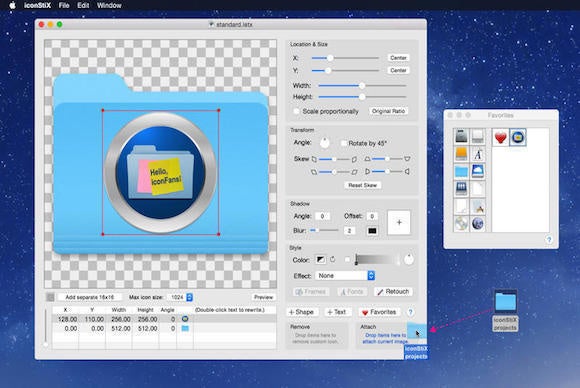Enable Scale proportionally checkbox
This screenshot has height=388, width=580.
click(x=296, y=111)
